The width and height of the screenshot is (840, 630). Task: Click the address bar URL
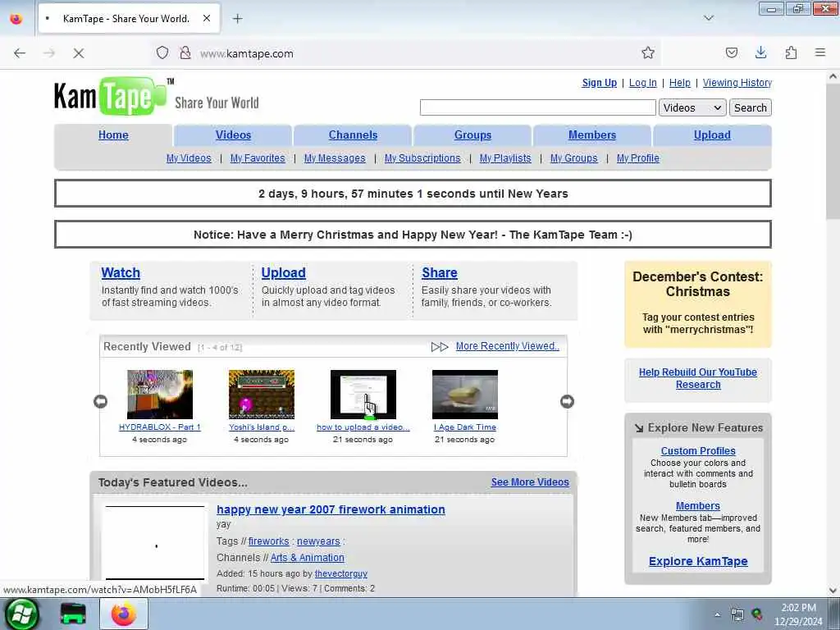[246, 53]
